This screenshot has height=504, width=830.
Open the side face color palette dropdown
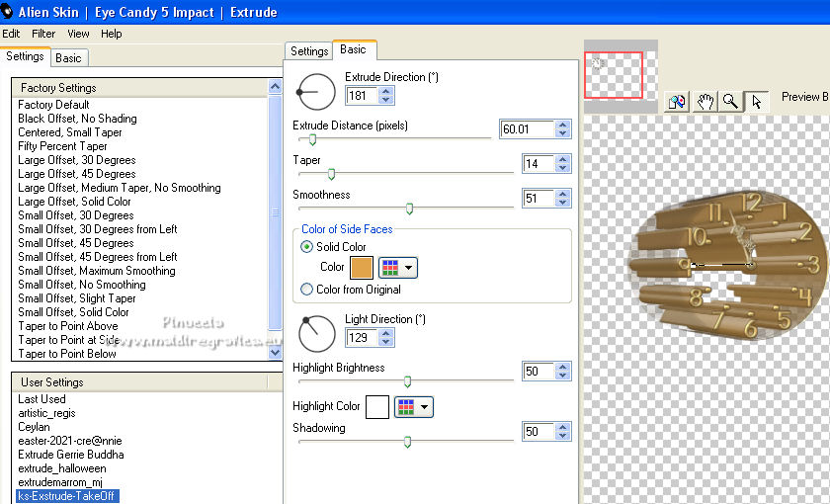point(398,268)
